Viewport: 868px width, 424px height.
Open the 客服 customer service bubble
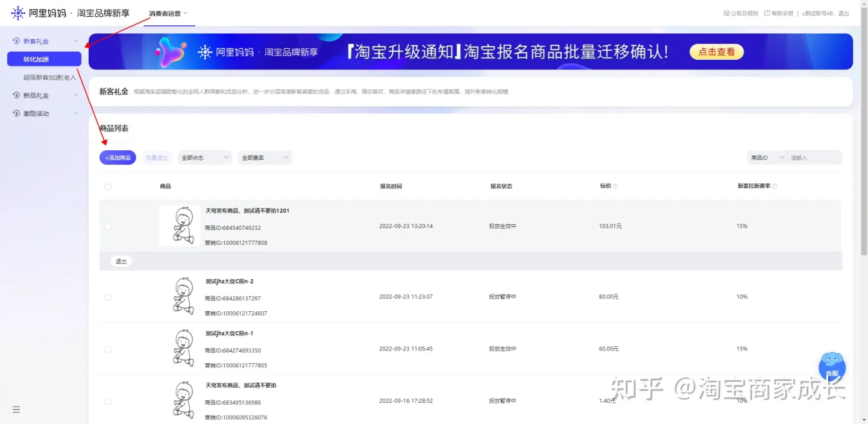point(832,366)
